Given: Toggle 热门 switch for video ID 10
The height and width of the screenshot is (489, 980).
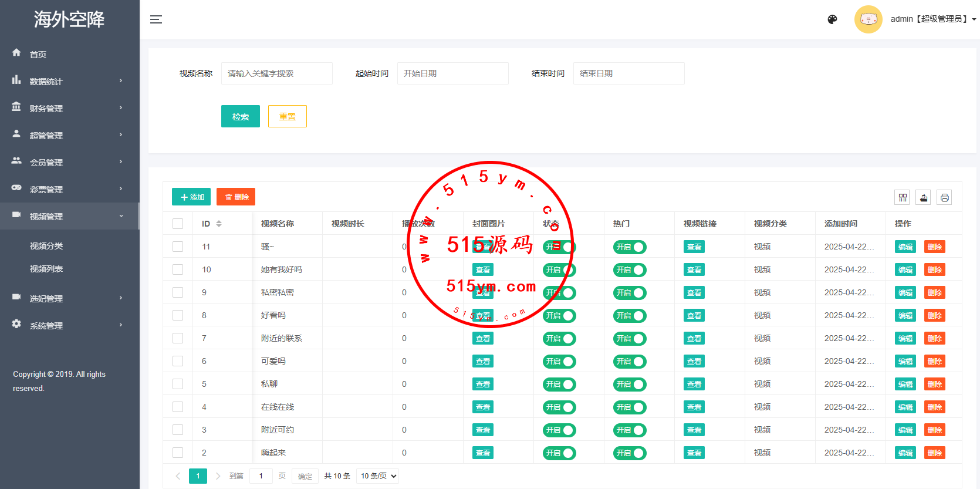Looking at the screenshot, I should pos(630,270).
